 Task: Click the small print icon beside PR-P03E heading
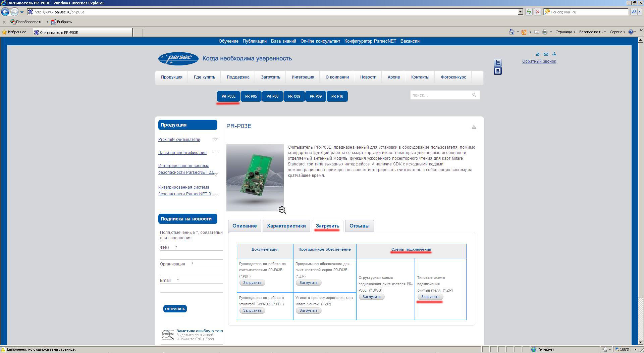[x=474, y=128]
